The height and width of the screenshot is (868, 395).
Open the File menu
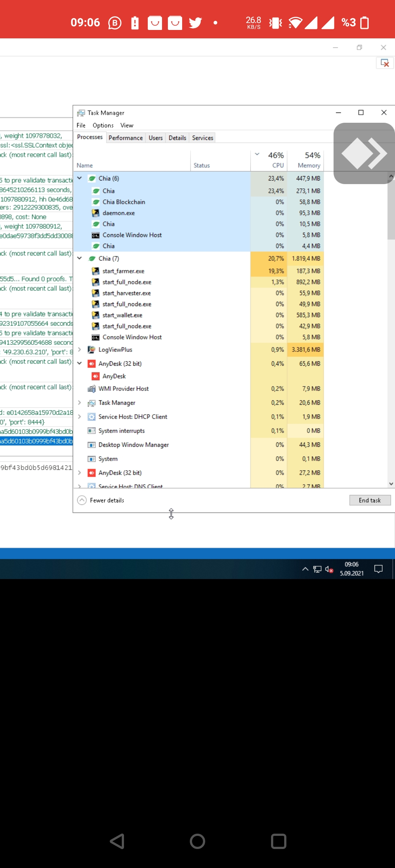click(x=81, y=125)
